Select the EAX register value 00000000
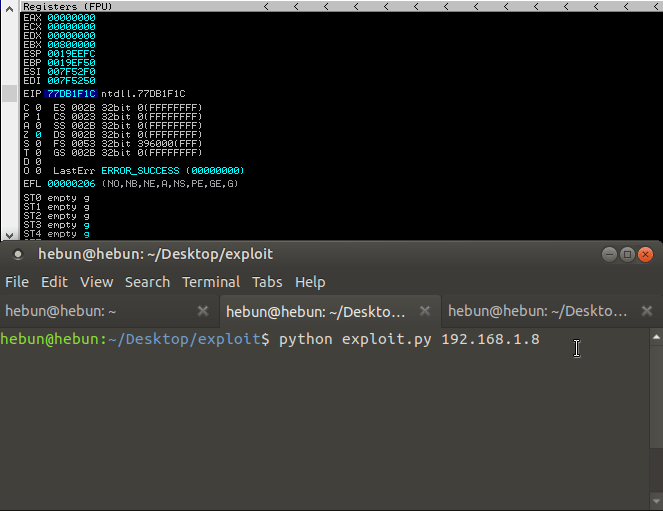 tap(71, 18)
